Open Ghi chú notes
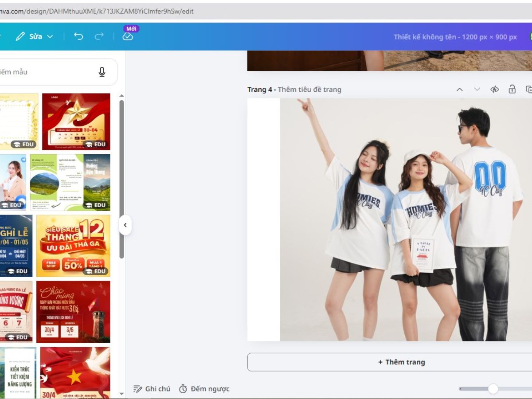The height and width of the screenshot is (399, 532). coord(152,389)
